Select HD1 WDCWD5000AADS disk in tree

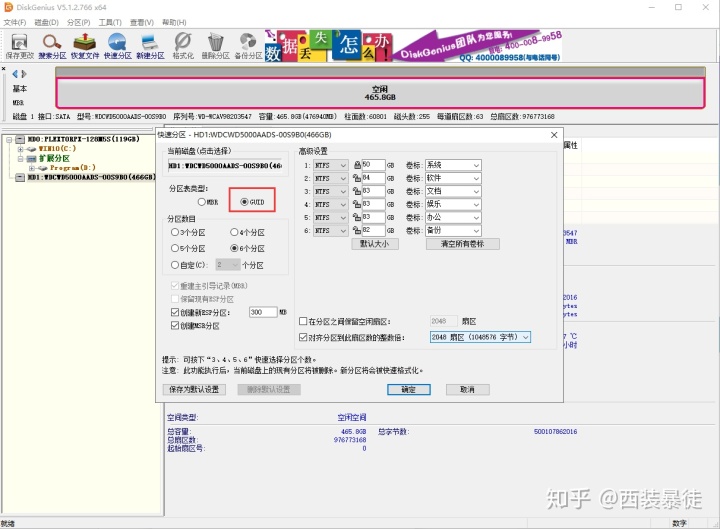91,177
